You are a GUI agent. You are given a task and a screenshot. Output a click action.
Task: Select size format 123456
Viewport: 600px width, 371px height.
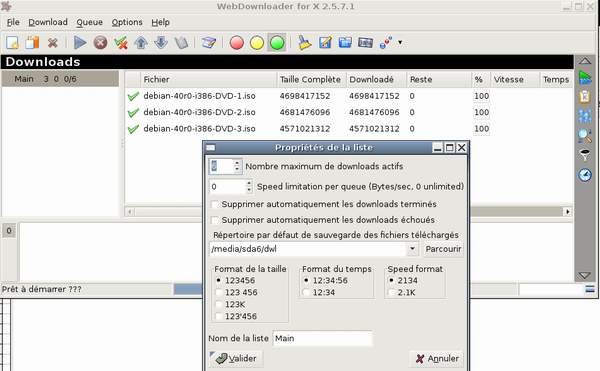point(218,280)
